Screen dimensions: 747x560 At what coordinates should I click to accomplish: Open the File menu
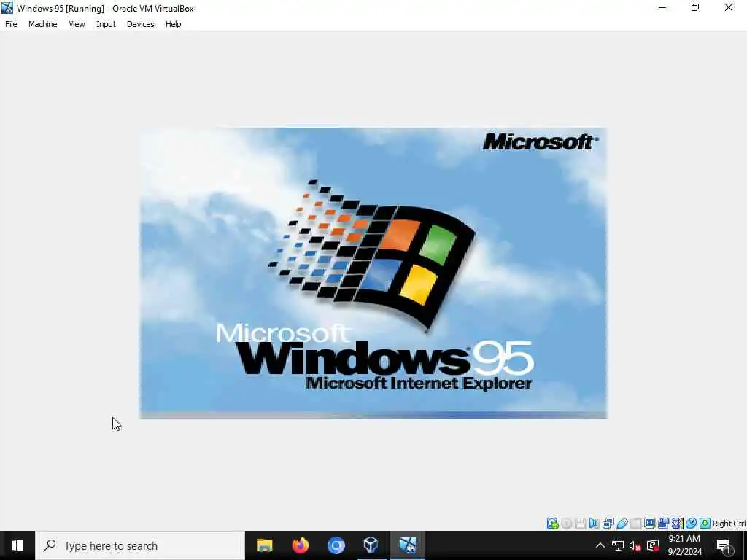11,24
